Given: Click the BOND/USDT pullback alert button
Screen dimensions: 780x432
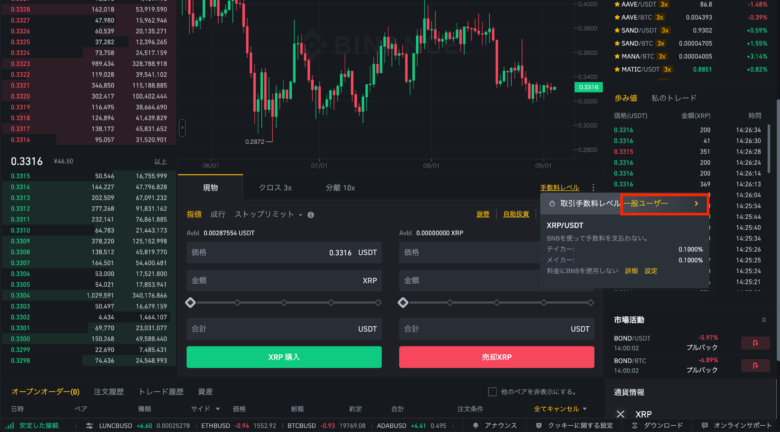Looking at the screenshot, I should click(x=755, y=343).
